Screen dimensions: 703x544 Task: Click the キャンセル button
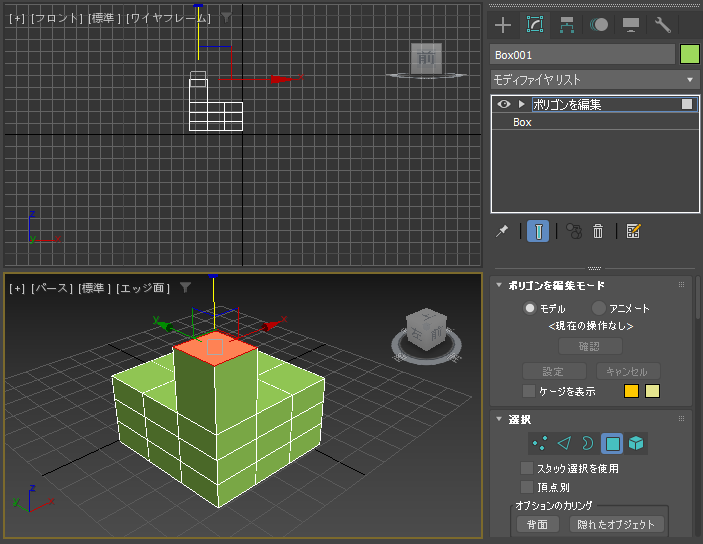pos(628,371)
